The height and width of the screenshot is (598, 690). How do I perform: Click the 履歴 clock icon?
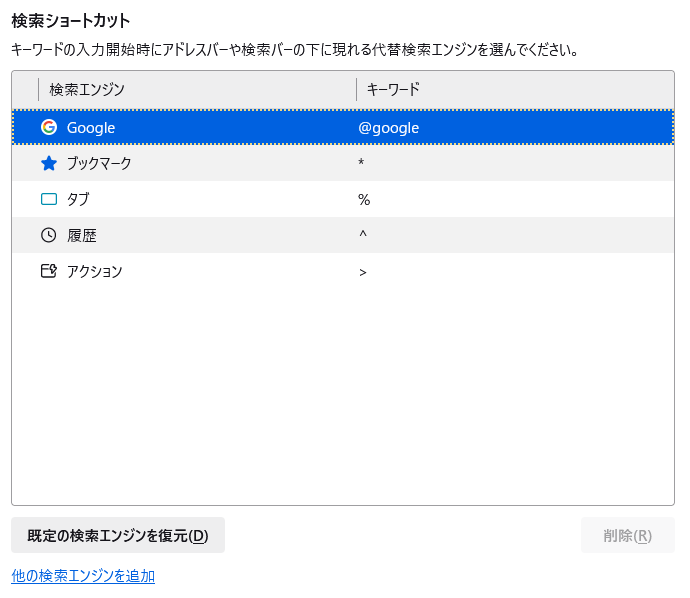(49, 235)
